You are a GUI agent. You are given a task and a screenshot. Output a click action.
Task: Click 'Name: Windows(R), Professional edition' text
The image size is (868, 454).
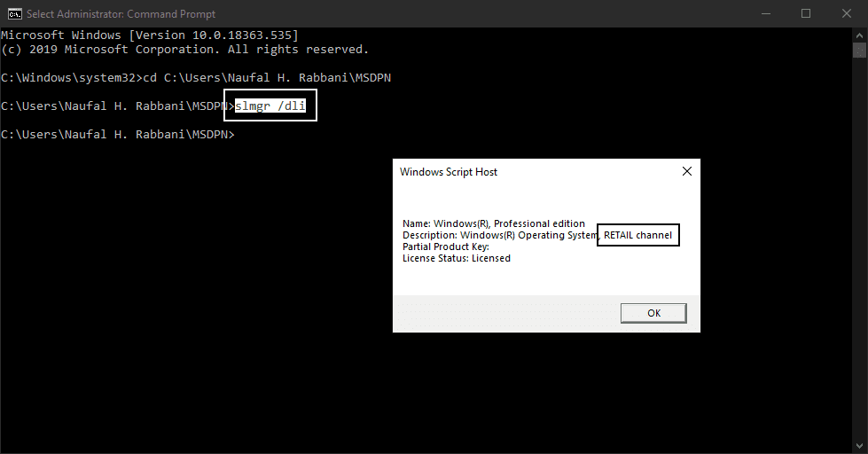click(493, 223)
